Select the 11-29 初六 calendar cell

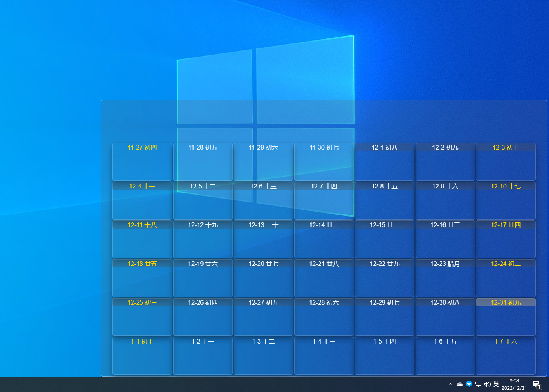pyautogui.click(x=263, y=162)
